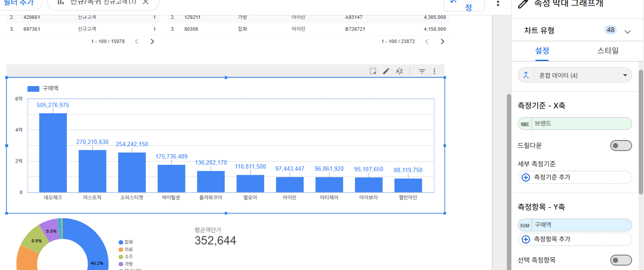The width and height of the screenshot is (644, 270).
Task: Click 측정기준 추가 button
Action: [575, 177]
